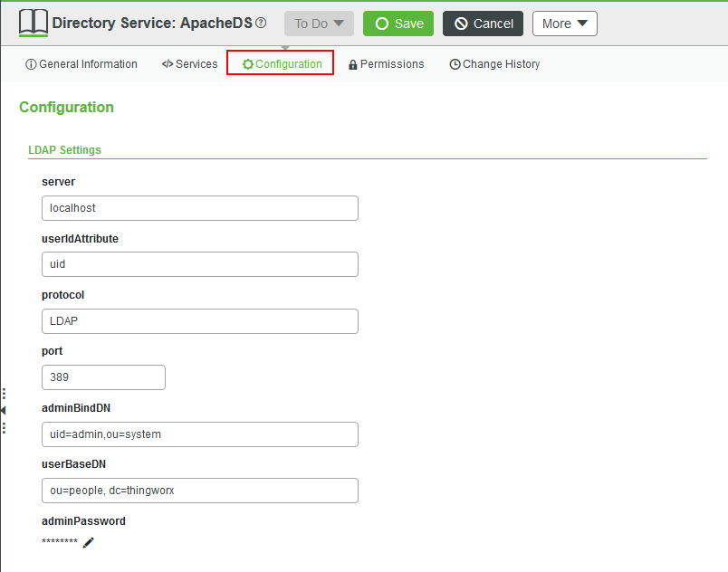The height and width of the screenshot is (572, 728).
Task: Open the To Do dropdown
Action: tap(318, 24)
